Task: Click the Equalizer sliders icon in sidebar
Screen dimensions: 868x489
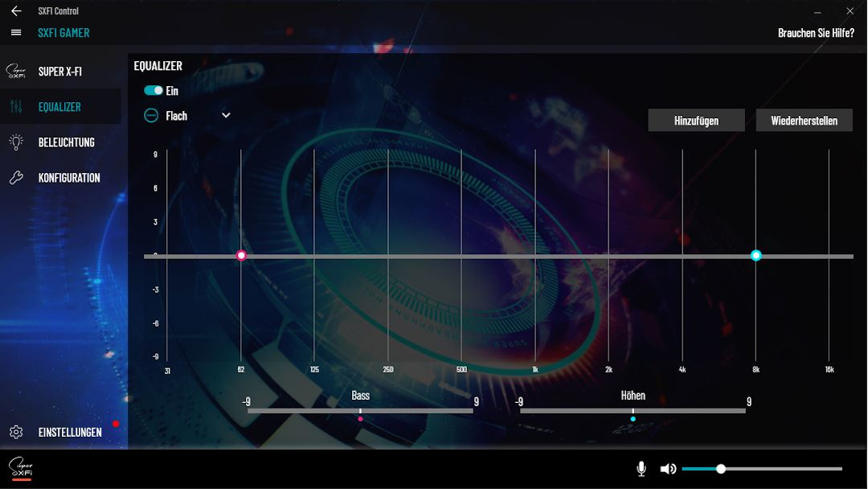Action: [16, 107]
